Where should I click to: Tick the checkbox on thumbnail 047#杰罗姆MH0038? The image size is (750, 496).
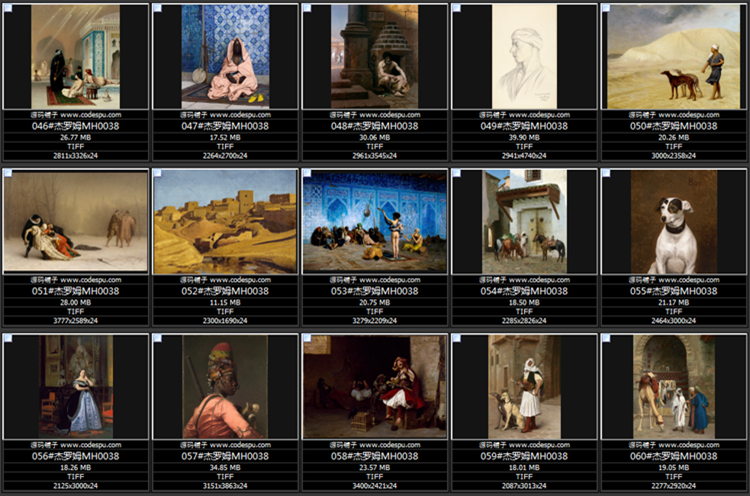click(158, 8)
